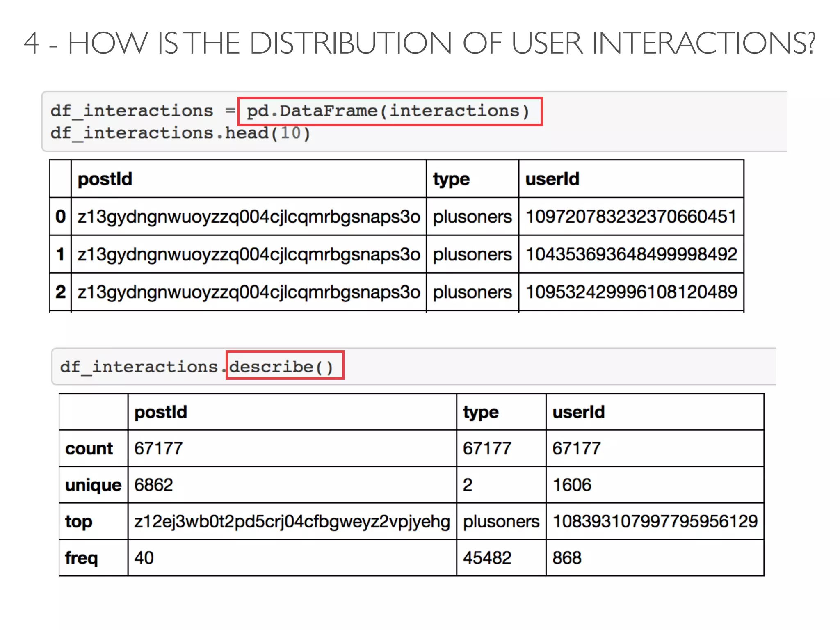The width and height of the screenshot is (840, 630).
Task: Click unique postId value 6862
Action: (154, 485)
